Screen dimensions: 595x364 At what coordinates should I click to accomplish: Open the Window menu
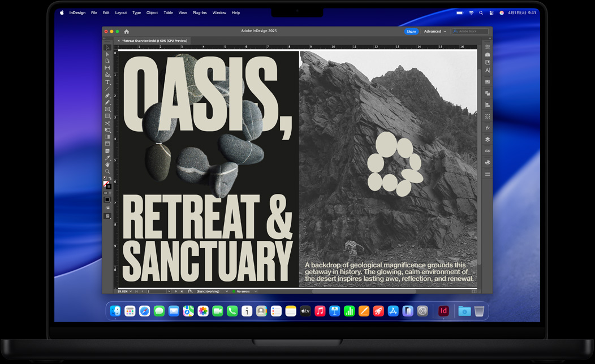[219, 12]
